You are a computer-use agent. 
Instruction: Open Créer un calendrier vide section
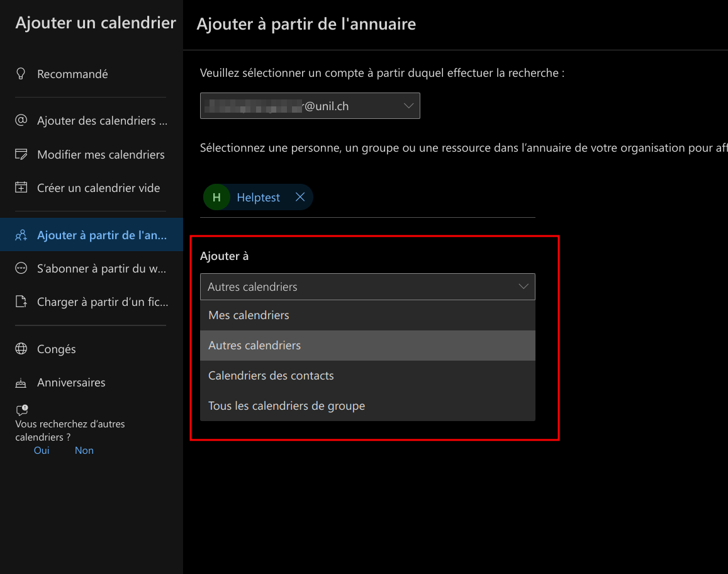[x=99, y=188]
